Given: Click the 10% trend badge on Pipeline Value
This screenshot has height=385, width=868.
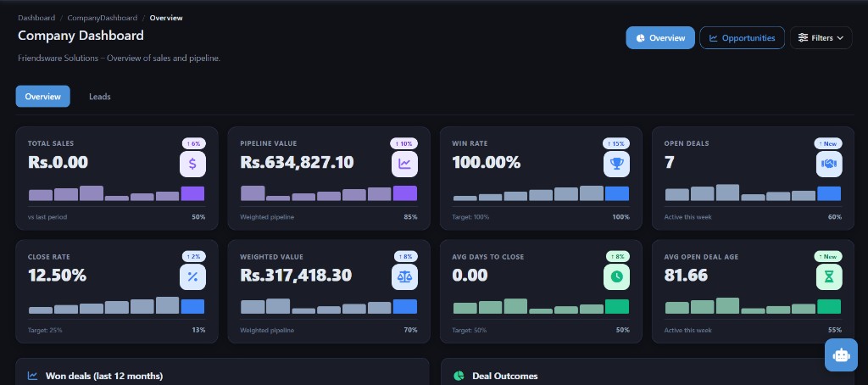Looking at the screenshot, I should 404,143.
